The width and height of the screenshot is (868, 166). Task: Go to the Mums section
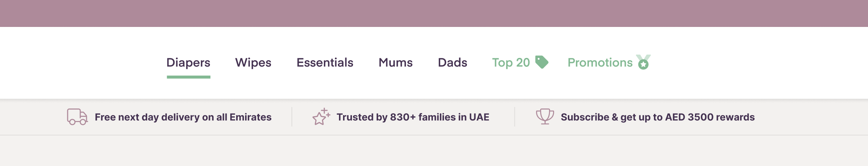(396, 63)
